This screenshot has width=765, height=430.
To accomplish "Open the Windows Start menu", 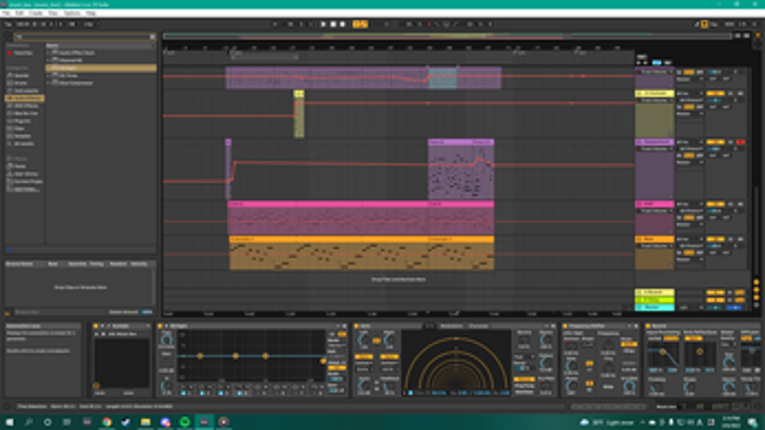I will 9,422.
